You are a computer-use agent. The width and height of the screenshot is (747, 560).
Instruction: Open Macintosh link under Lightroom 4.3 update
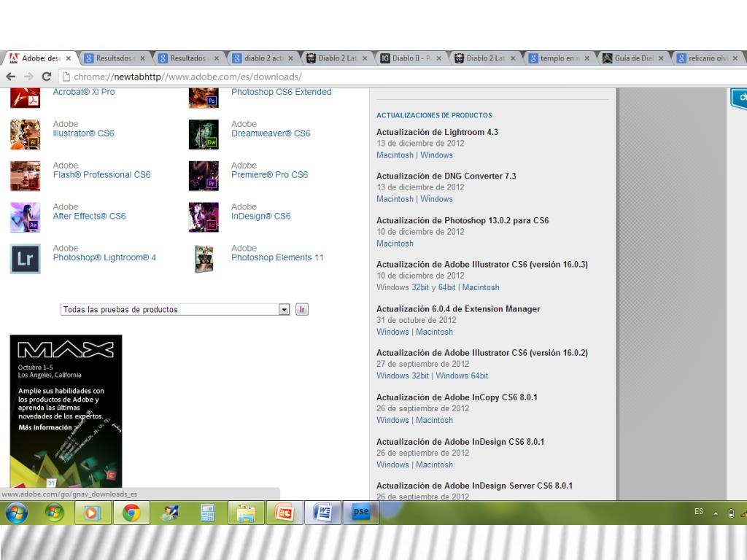pyautogui.click(x=395, y=155)
